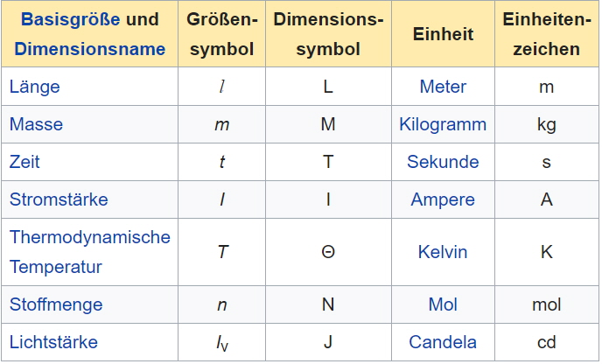The height and width of the screenshot is (364, 602).
Task: Select the Θ dimension symbol cell
Action: point(328,252)
